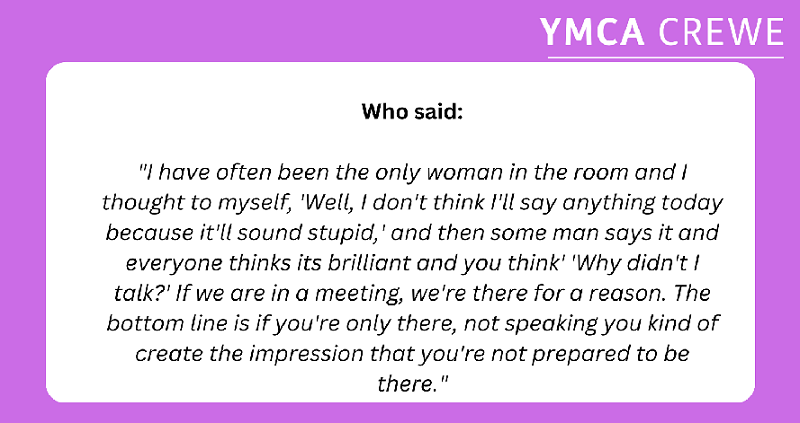This screenshot has width=800, height=423.
Task: Click the line starting 'thought to myself'
Action: pyautogui.click(x=412, y=204)
